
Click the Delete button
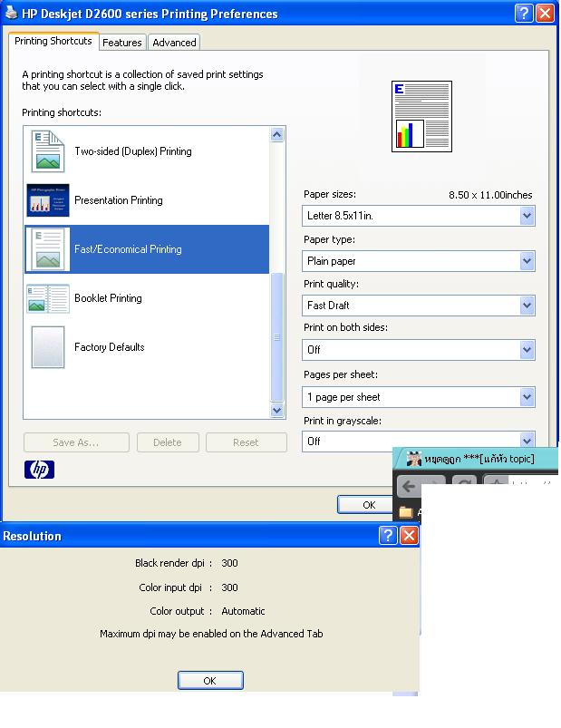[x=168, y=442]
